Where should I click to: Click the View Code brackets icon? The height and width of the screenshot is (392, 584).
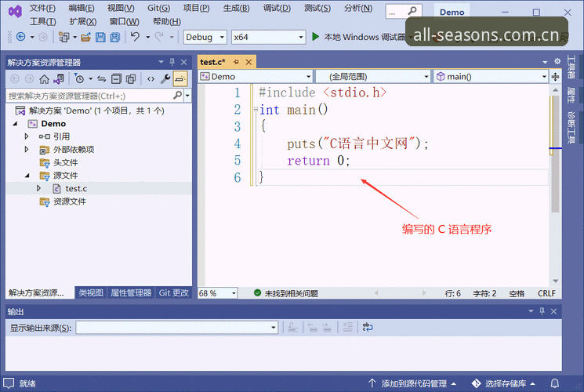(x=151, y=79)
